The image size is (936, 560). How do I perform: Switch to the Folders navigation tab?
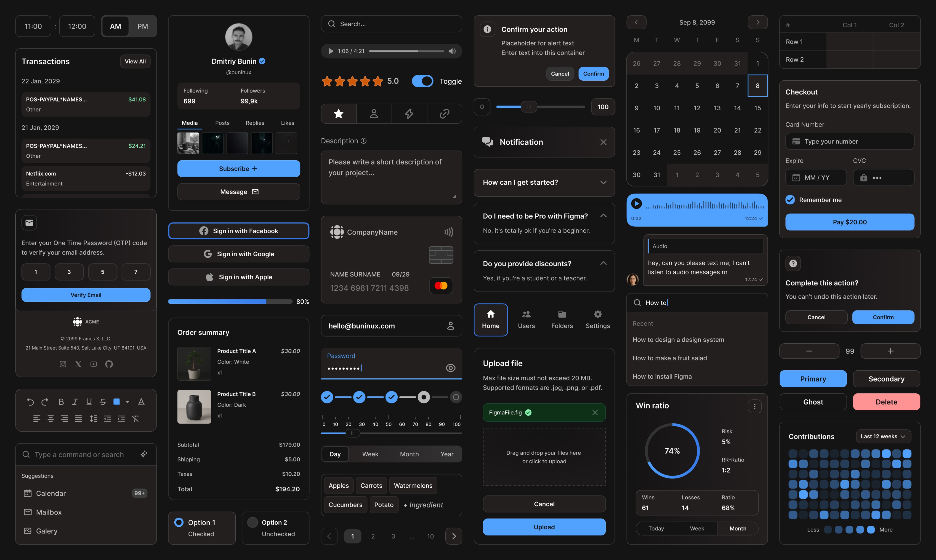pyautogui.click(x=562, y=320)
